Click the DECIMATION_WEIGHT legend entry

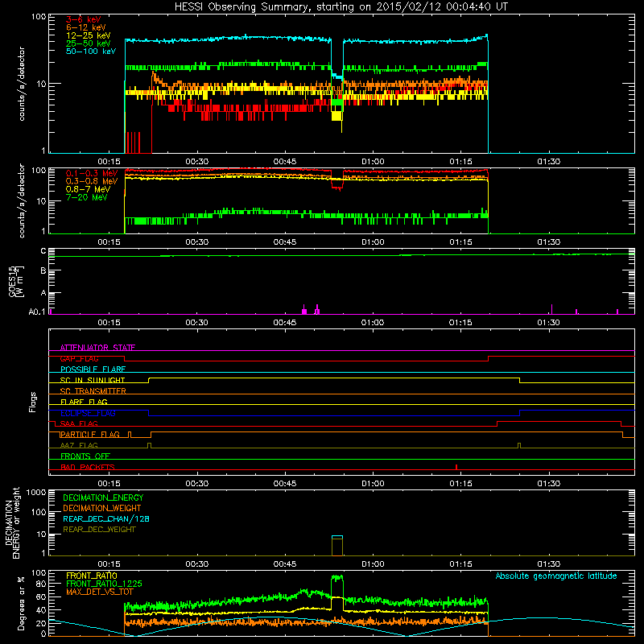(x=102, y=508)
